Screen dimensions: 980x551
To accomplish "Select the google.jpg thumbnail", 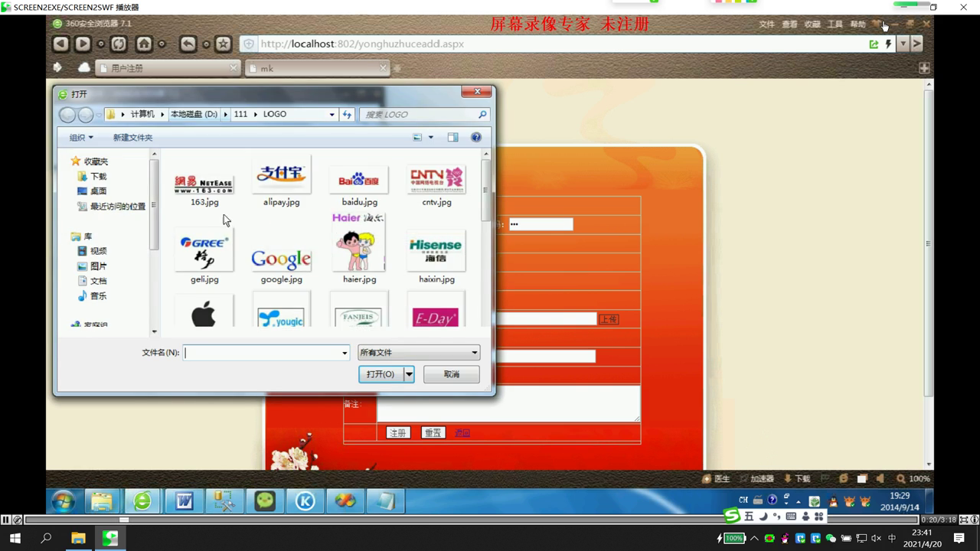I will pyautogui.click(x=281, y=258).
